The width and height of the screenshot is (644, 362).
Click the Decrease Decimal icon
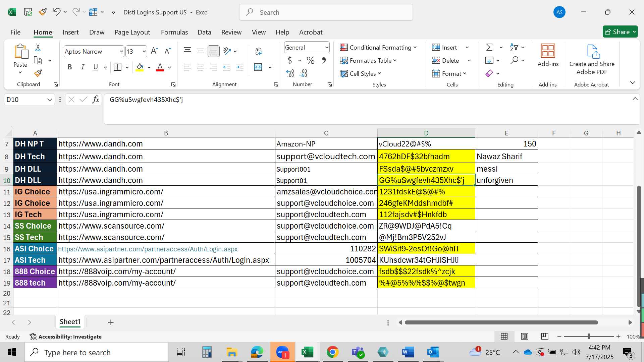[x=303, y=73]
